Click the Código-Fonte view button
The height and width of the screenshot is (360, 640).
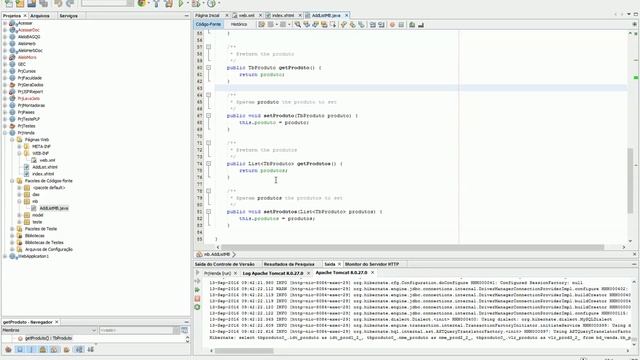pos(209,24)
